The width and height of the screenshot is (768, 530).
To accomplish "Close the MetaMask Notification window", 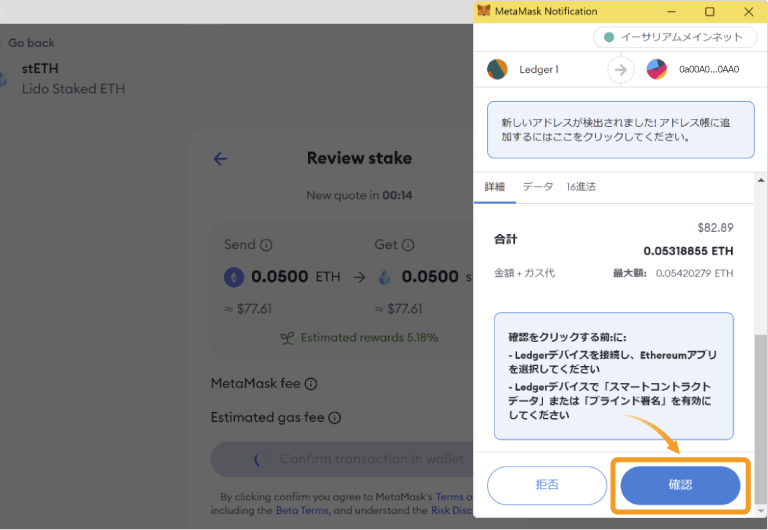I will pos(748,11).
